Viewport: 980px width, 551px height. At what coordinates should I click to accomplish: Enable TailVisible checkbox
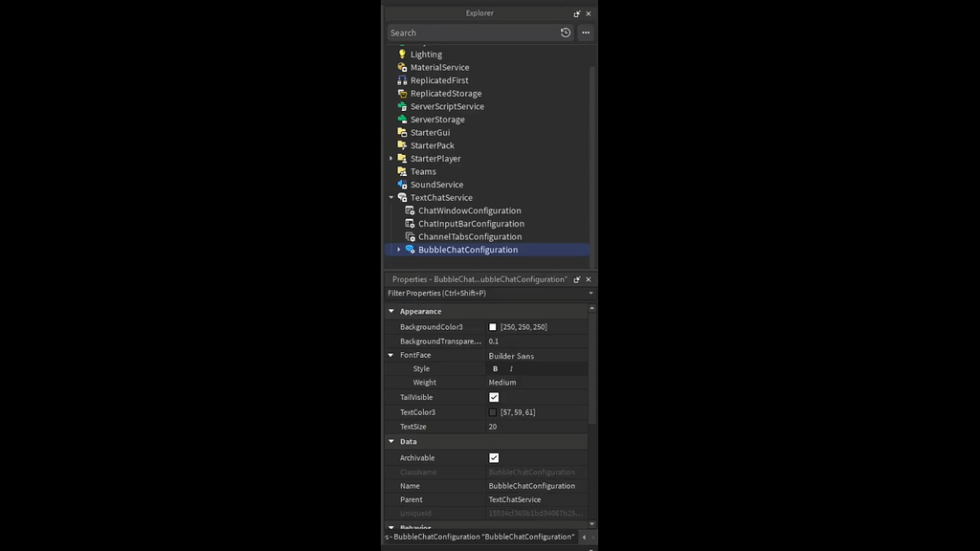495,397
